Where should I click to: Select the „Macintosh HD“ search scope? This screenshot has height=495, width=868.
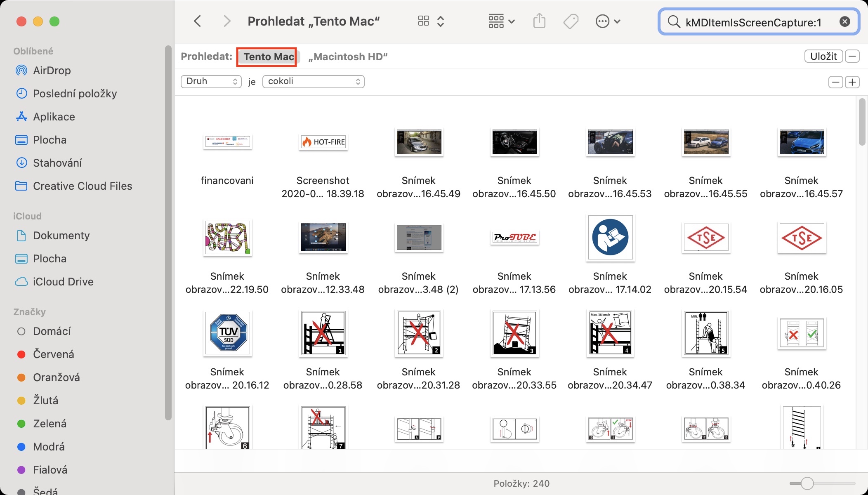[x=348, y=57]
